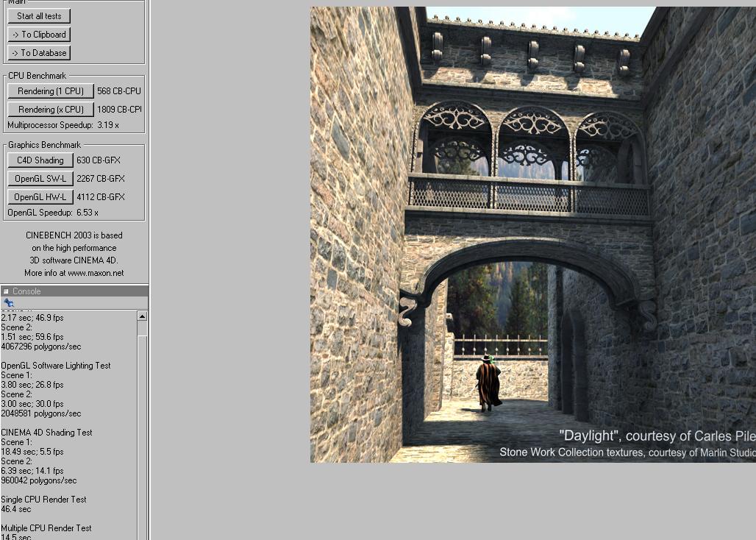
Task: Select the Console panel title bar
Action: click(x=74, y=291)
